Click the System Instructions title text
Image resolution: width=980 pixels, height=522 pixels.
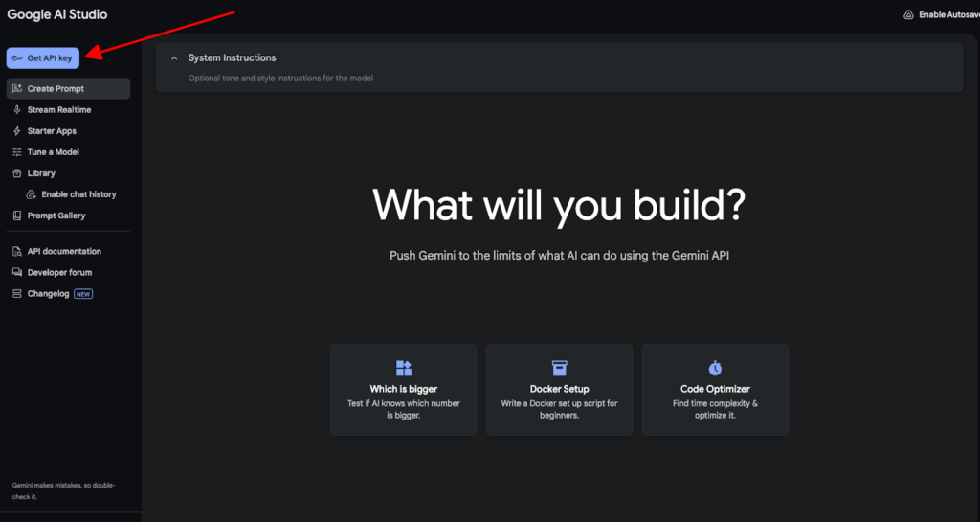tap(232, 57)
